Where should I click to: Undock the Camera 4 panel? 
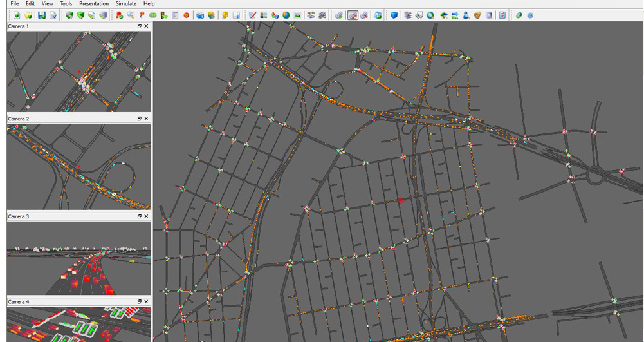[x=139, y=301]
